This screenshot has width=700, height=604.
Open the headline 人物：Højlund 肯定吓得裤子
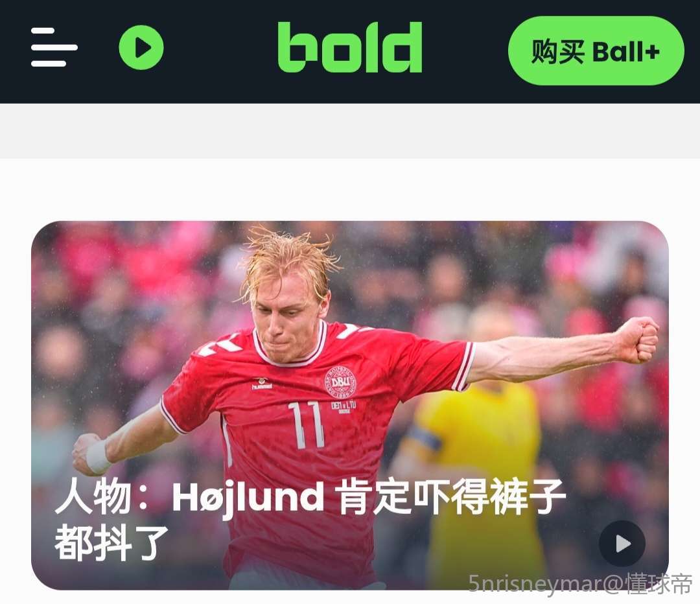310,497
